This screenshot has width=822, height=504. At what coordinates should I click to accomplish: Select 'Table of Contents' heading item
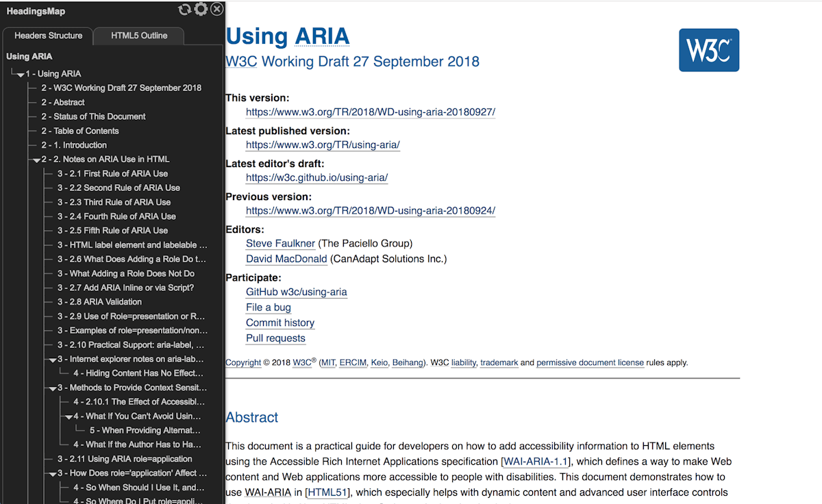[80, 131]
